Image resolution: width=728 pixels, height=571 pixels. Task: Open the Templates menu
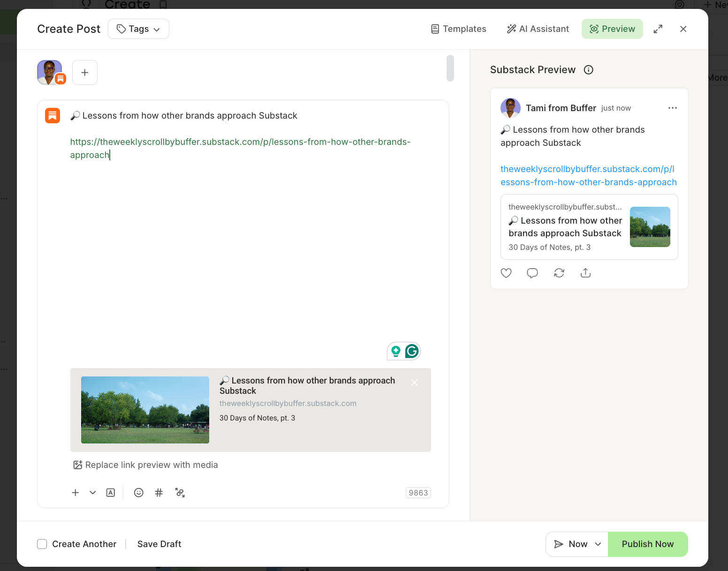(x=458, y=29)
